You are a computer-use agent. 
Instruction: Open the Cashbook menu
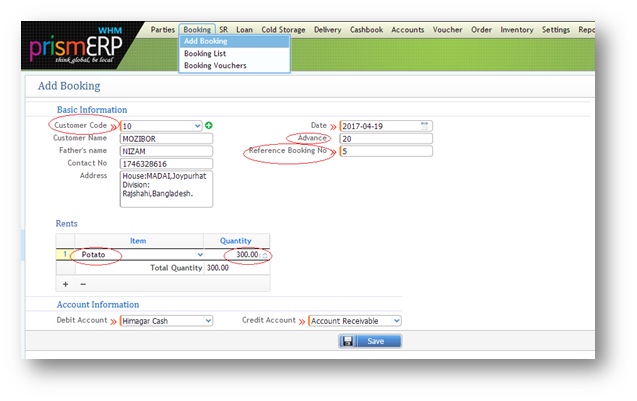[365, 30]
